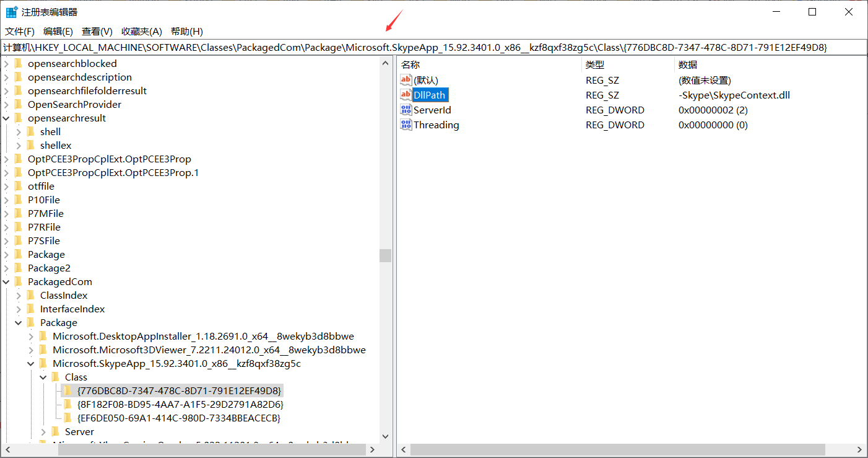This screenshot has width=868, height=458.
Task: Open the 查看(V) menu
Action: 97,31
